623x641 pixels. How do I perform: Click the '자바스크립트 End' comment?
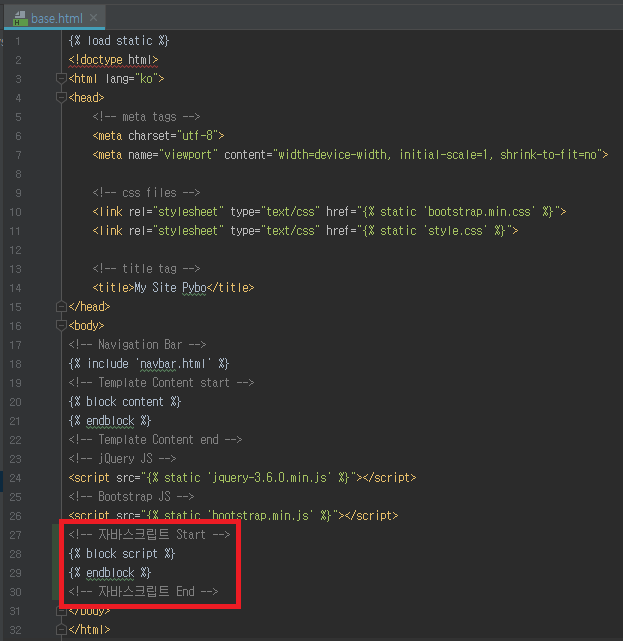[143, 592]
